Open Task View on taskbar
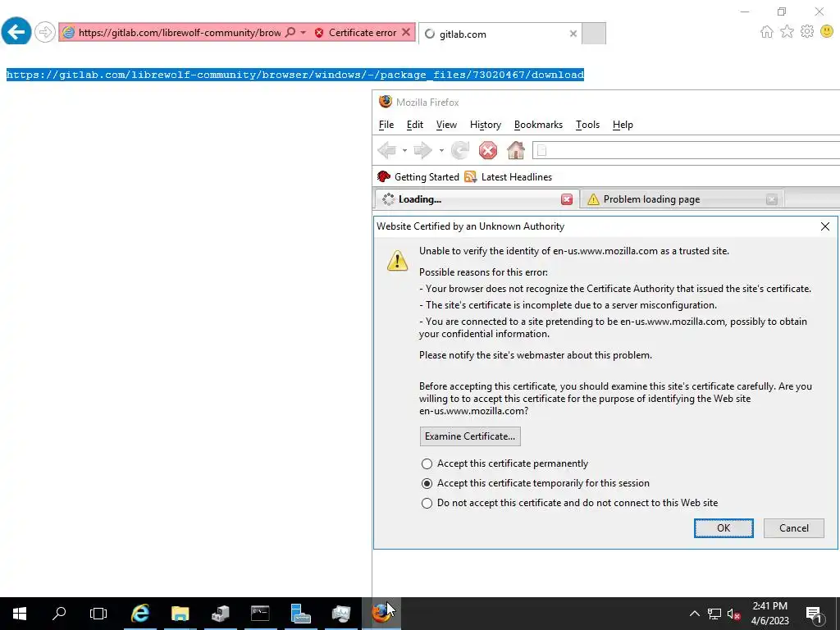The image size is (840, 630). click(x=98, y=614)
